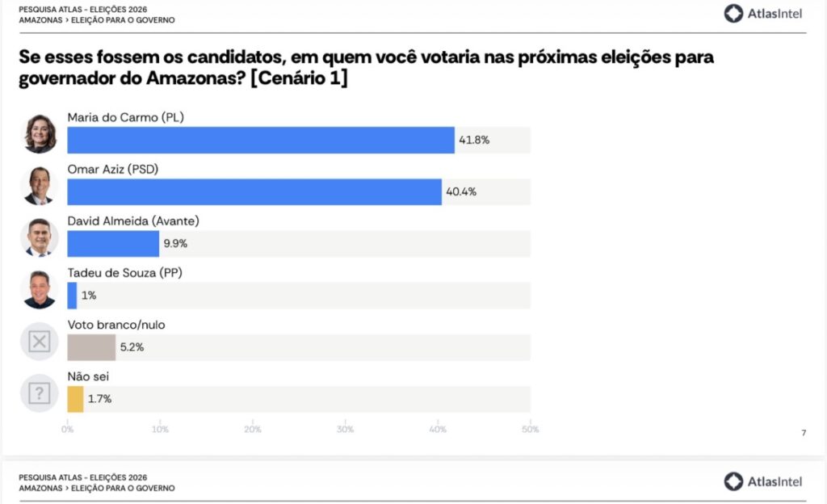Click the gray Voto branco/nulo bar
The image size is (827, 504).
click(91, 347)
